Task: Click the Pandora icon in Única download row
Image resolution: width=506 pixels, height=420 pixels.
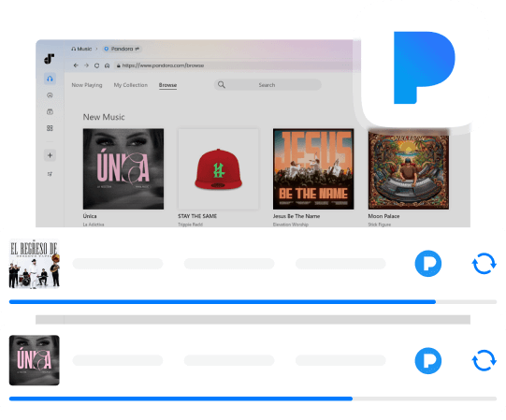Action: pos(428,360)
